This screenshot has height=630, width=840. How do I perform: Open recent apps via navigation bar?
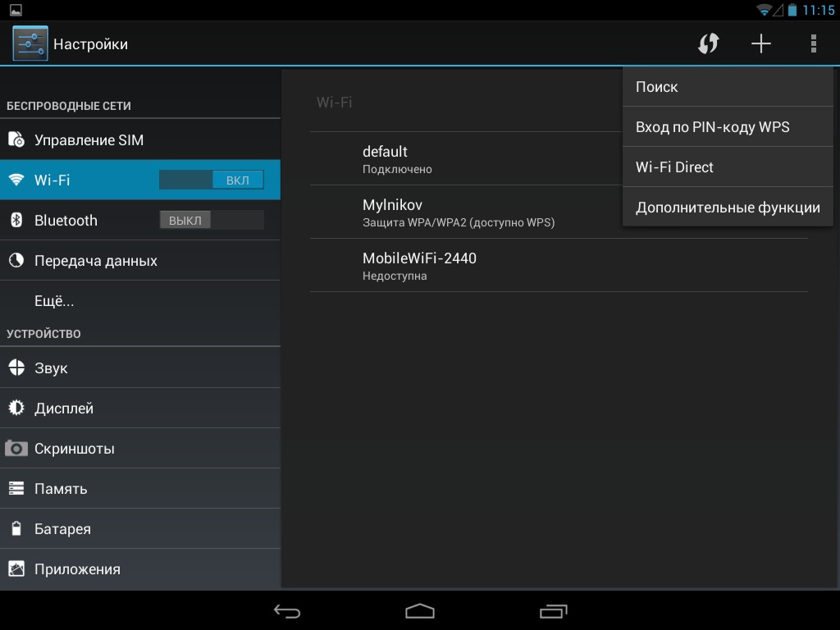point(554,611)
